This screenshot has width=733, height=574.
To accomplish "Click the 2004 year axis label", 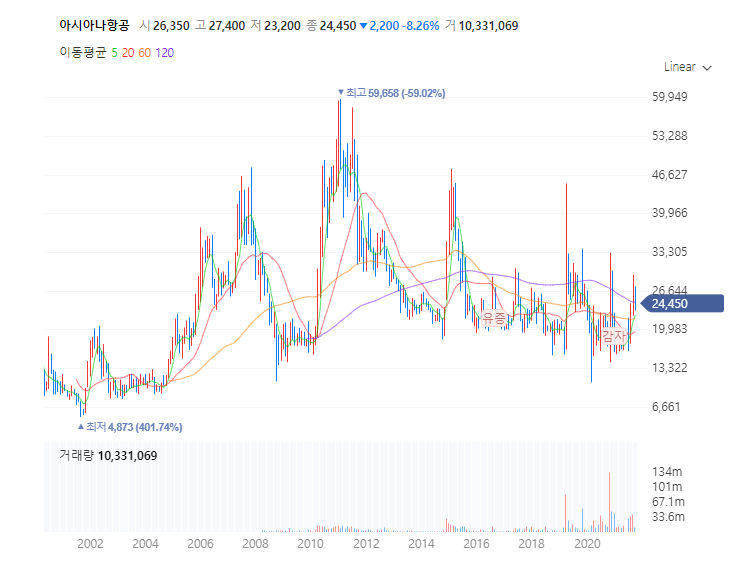I will [x=145, y=544].
